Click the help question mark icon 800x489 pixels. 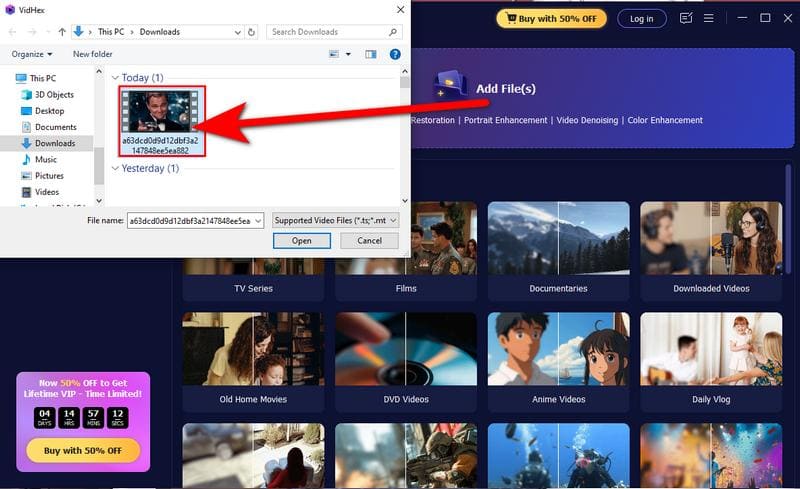(395, 54)
